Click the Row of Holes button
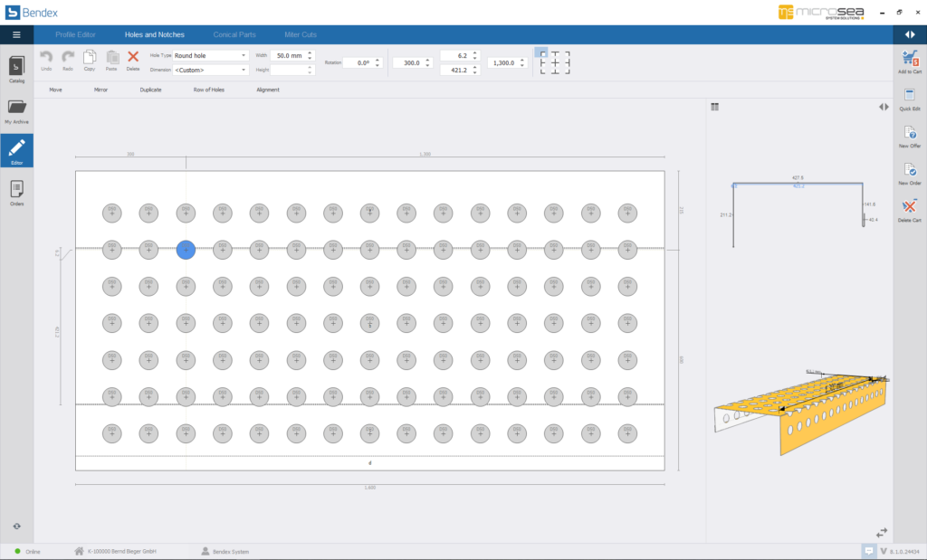The height and width of the screenshot is (560, 927). [x=208, y=90]
